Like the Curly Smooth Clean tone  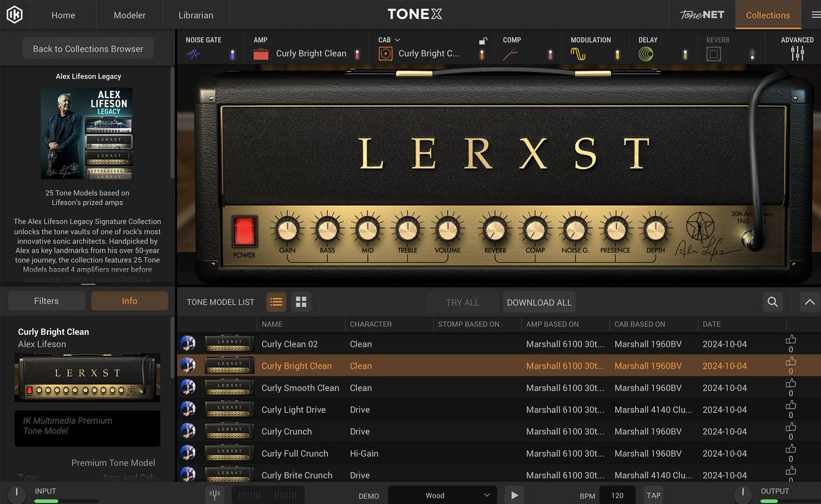[x=791, y=384]
